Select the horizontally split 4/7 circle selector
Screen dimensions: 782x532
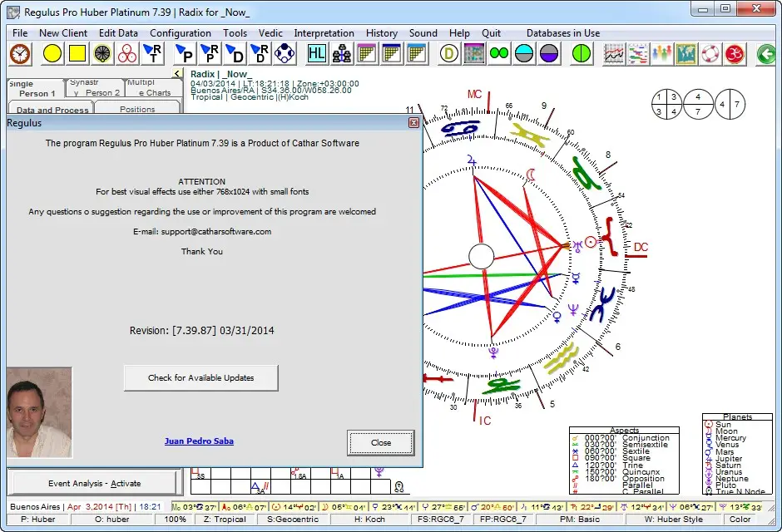[698, 105]
